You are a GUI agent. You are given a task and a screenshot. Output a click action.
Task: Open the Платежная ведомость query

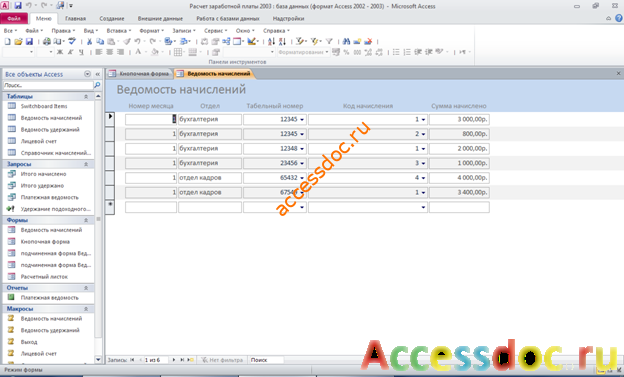click(49, 197)
